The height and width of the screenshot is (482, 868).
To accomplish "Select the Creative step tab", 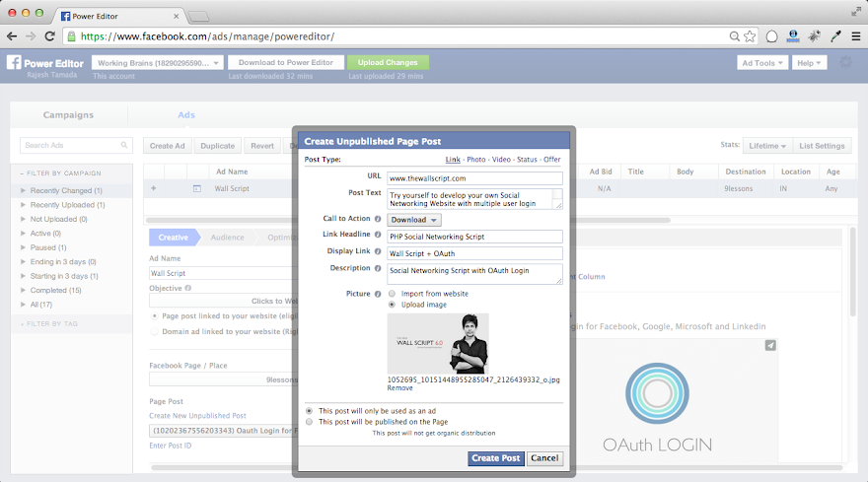I will click(x=173, y=238).
